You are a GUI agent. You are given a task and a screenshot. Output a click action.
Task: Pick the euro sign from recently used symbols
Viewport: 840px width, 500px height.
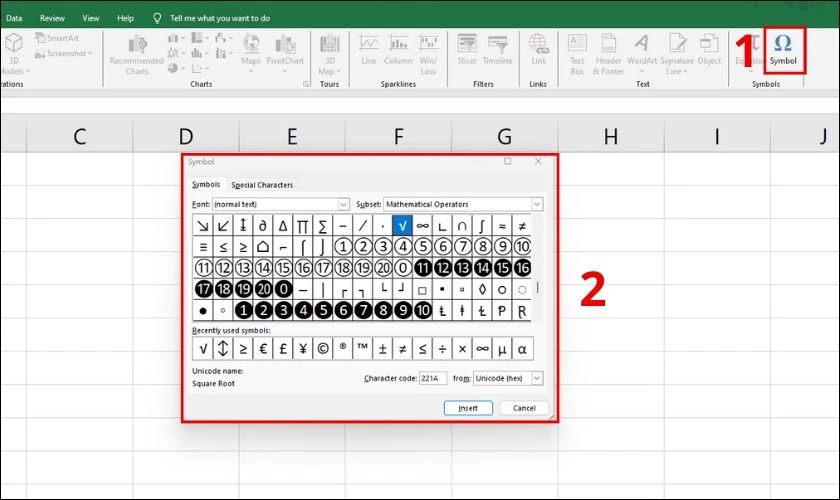262,349
